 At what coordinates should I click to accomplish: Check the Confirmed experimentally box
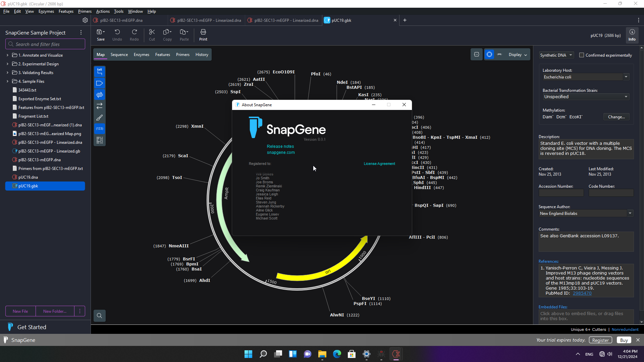(582, 55)
